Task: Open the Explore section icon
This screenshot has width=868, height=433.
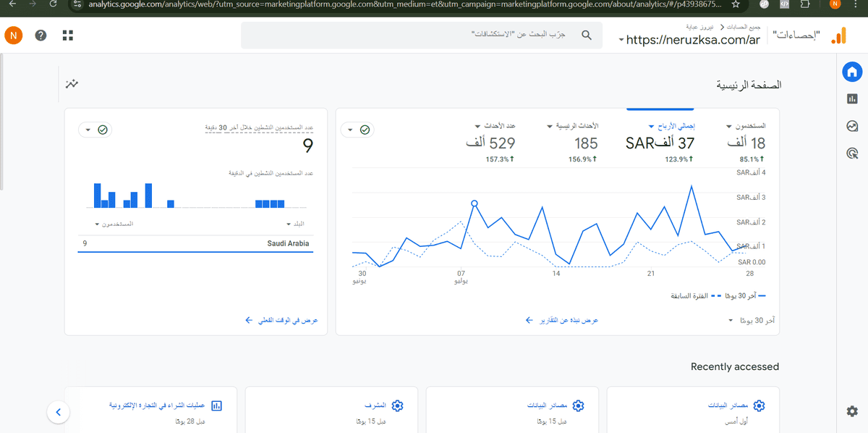Action: [851, 125]
